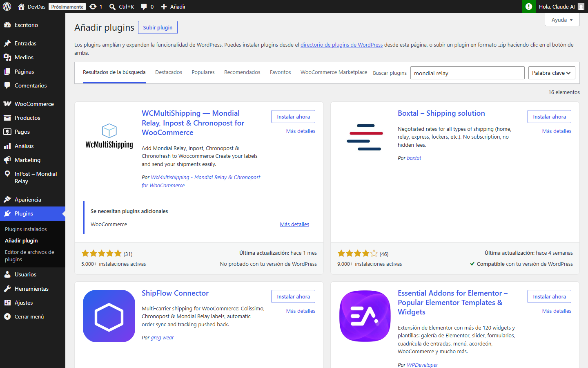Click the Boxtal plugin logo thumbnail
This screenshot has height=368, width=588.
[x=365, y=136]
